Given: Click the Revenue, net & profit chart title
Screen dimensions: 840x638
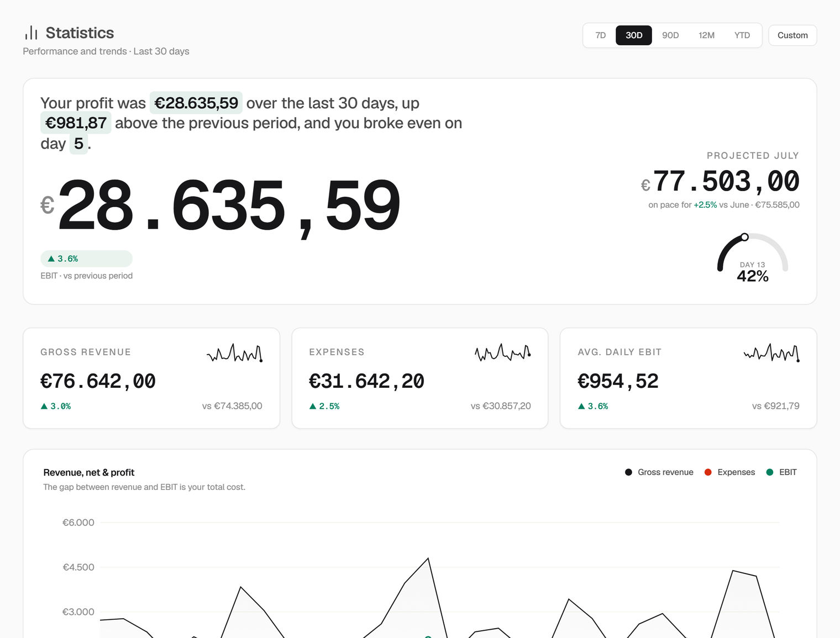Looking at the screenshot, I should 89,473.
